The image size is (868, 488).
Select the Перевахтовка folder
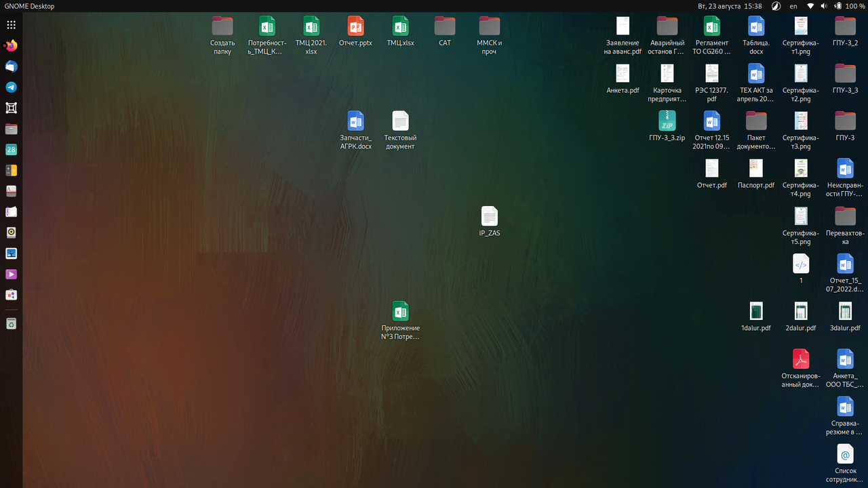(x=845, y=226)
